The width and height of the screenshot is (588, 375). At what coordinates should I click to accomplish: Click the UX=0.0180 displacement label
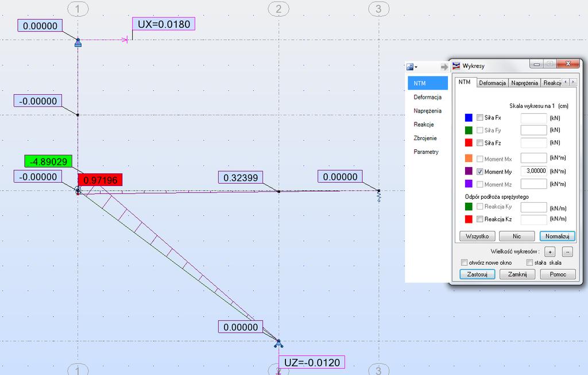click(164, 24)
